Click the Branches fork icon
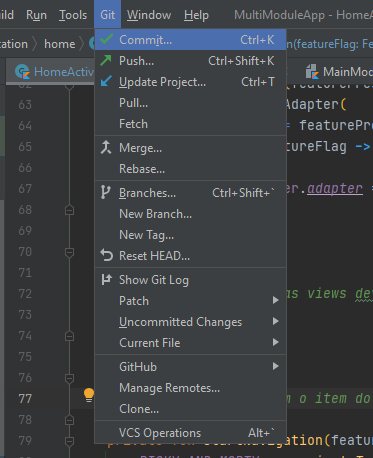 105,193
